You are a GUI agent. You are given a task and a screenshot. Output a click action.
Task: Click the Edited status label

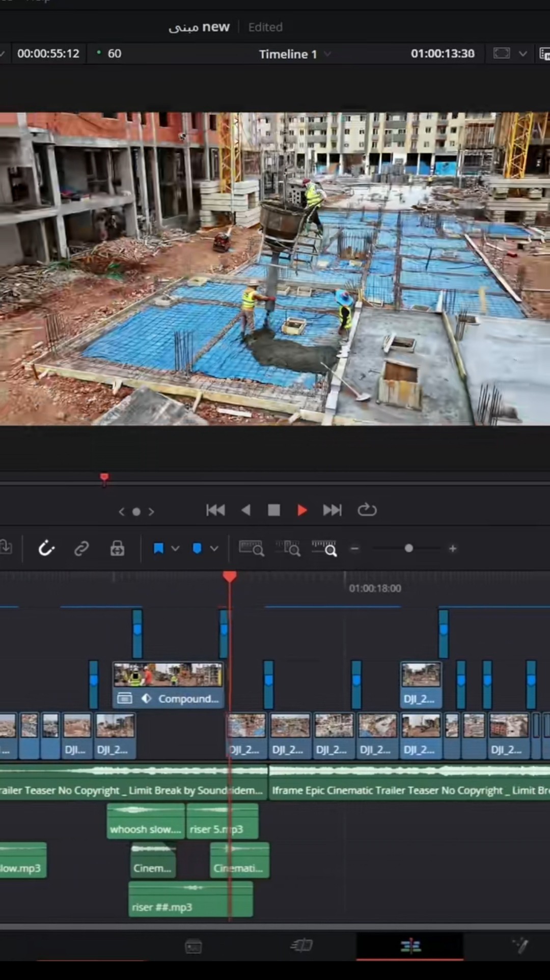coord(265,27)
